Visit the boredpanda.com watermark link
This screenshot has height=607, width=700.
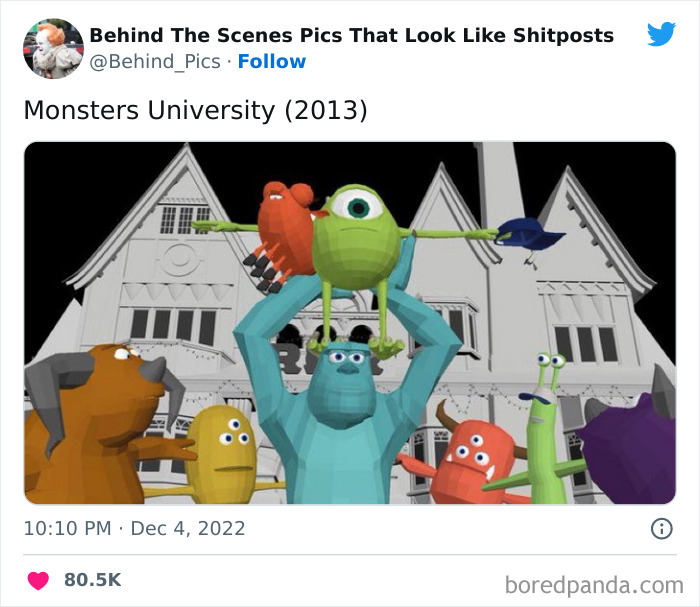[x=594, y=585]
